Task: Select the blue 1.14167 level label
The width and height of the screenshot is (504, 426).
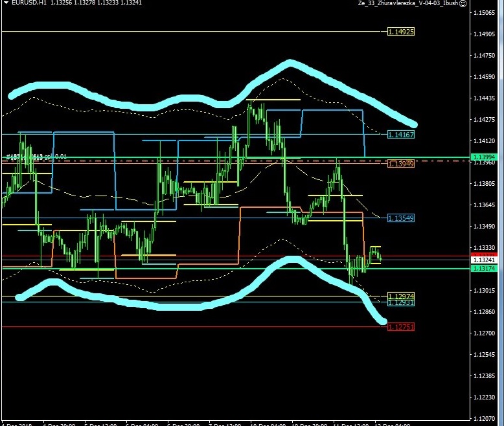Action: 401,135
